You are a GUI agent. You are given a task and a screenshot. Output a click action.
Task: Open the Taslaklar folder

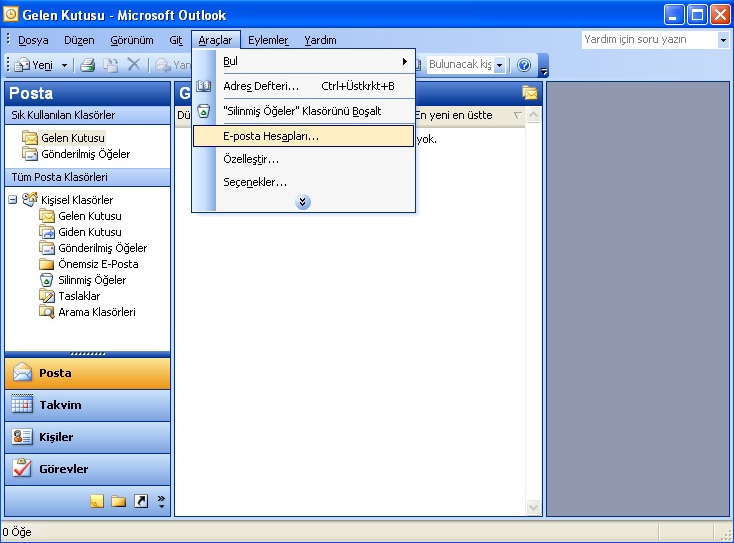[79, 296]
